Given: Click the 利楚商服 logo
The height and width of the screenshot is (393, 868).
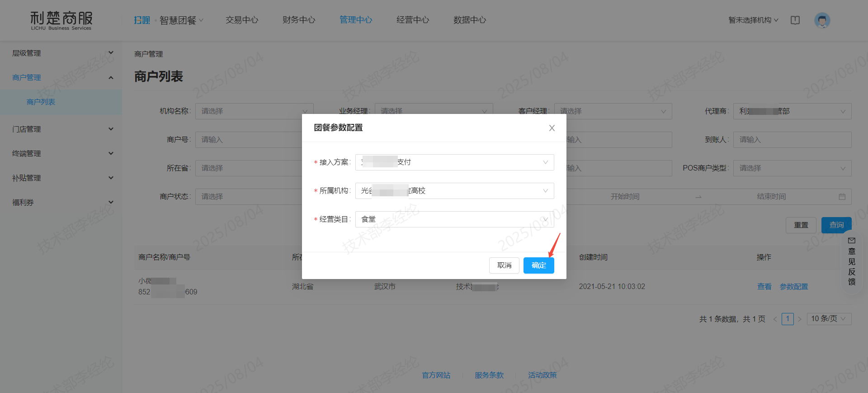Looking at the screenshot, I should point(61,20).
